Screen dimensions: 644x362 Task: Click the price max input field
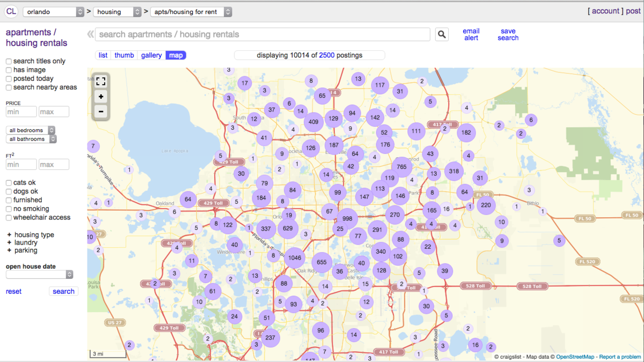point(54,112)
